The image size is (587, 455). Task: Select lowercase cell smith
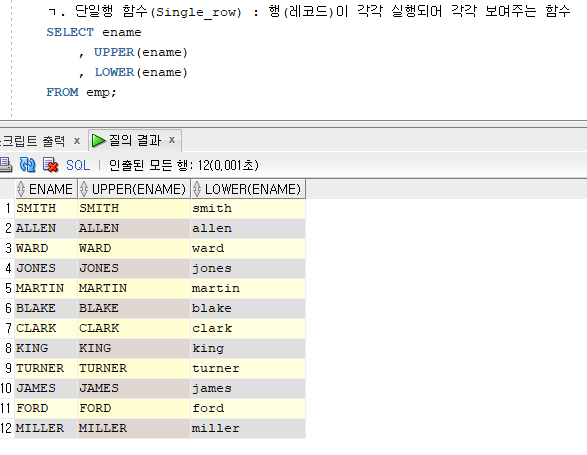(248, 208)
